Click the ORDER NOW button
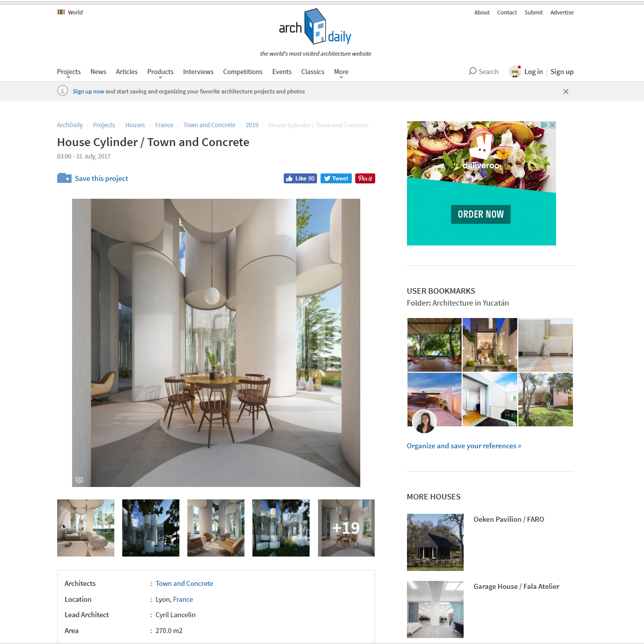Screen dimensions: 644x644 pyautogui.click(x=481, y=214)
